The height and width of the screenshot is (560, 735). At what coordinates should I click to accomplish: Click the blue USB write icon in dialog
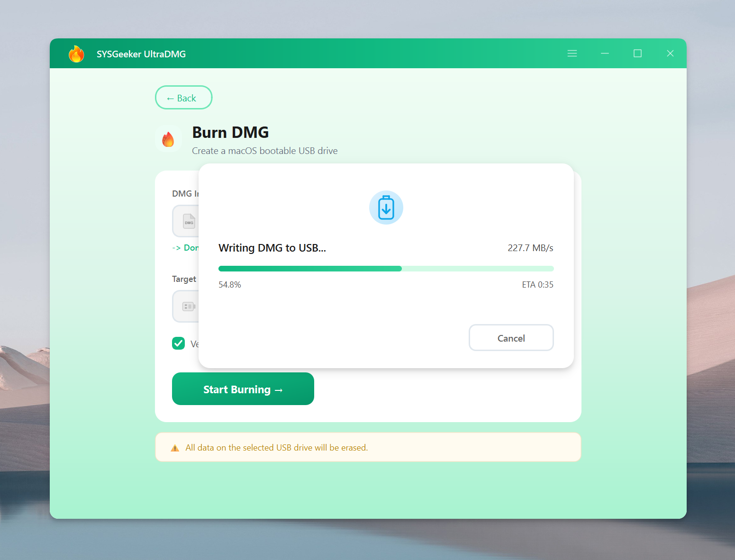click(x=386, y=208)
